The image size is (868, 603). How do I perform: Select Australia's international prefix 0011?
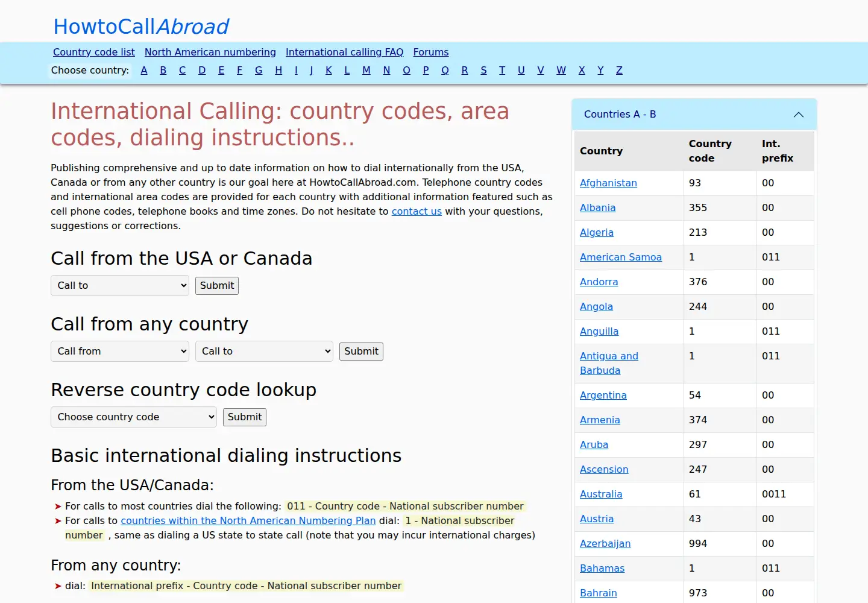coord(774,494)
